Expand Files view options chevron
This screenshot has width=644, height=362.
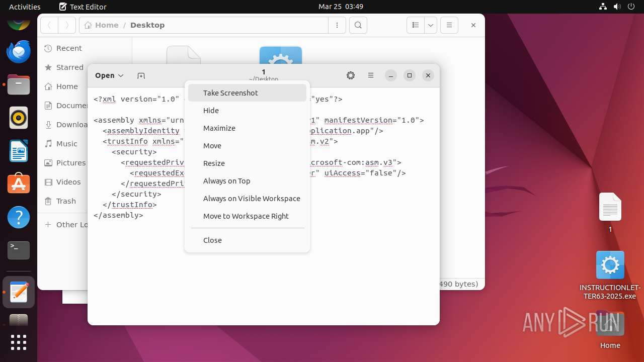point(430,25)
